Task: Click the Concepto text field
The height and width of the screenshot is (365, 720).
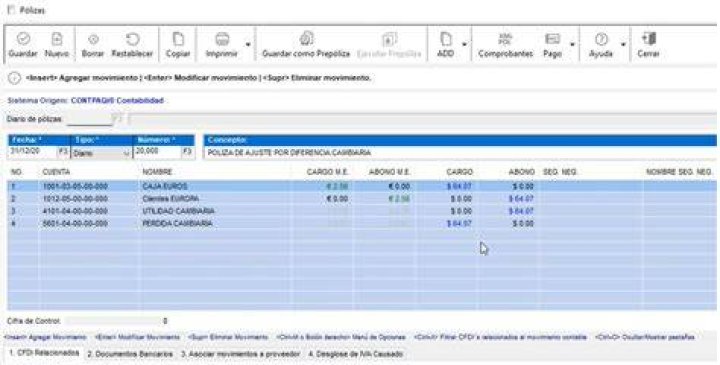Action: click(460, 153)
